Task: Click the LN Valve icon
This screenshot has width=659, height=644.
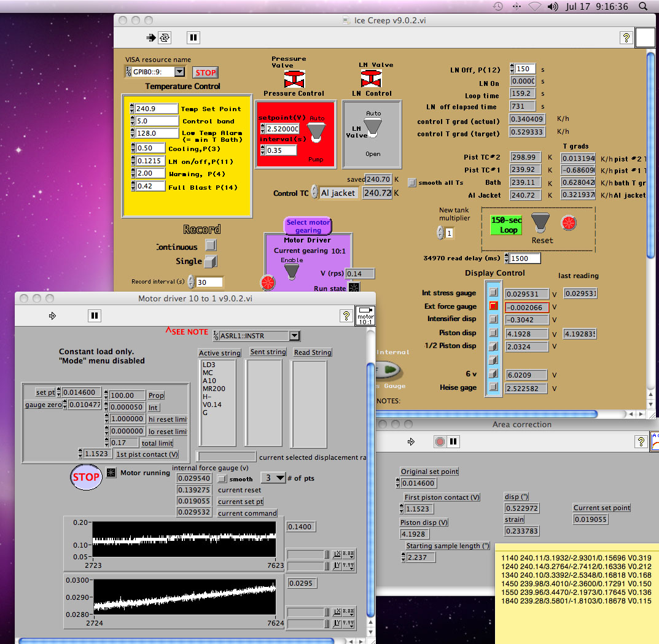Action: 370,79
